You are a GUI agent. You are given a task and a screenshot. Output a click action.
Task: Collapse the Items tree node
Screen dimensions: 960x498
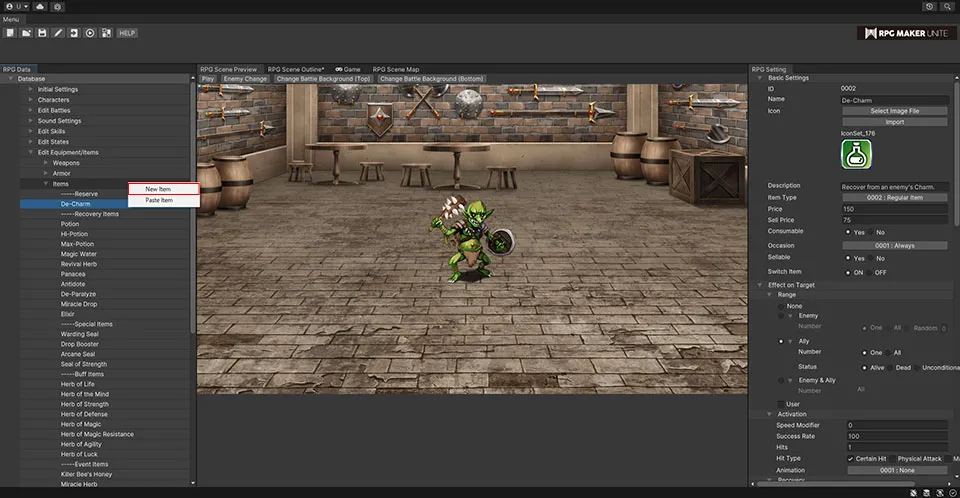click(x=45, y=184)
